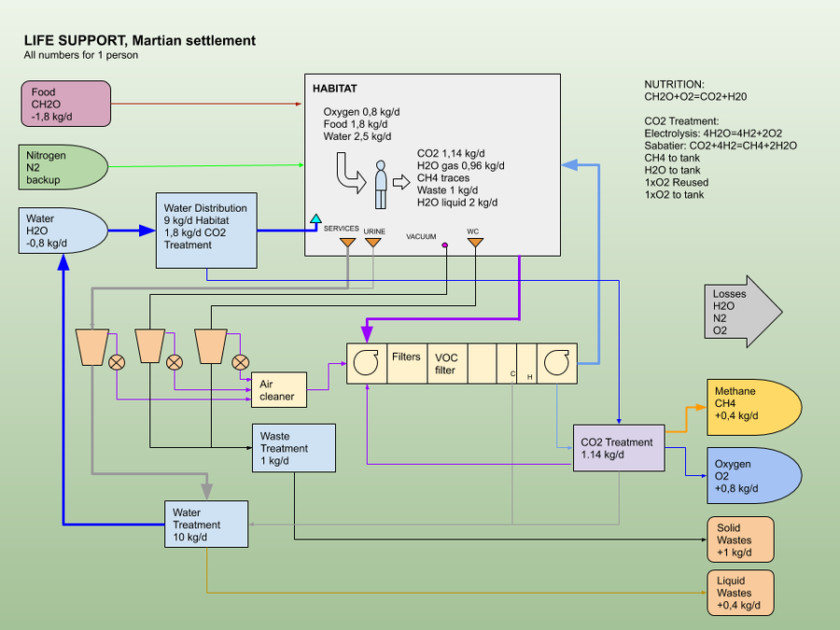Click the Liquid Wastes output box

point(739,593)
